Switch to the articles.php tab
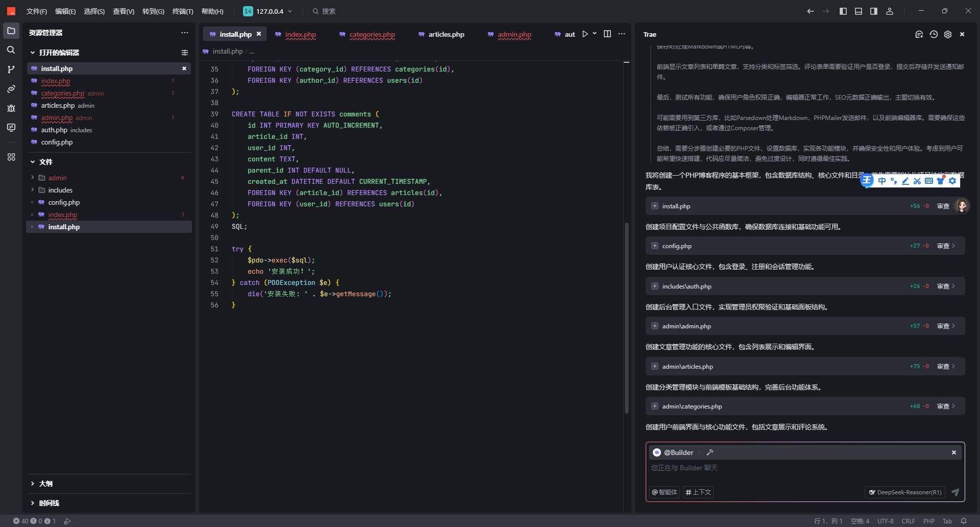This screenshot has height=527, width=980. [x=446, y=34]
